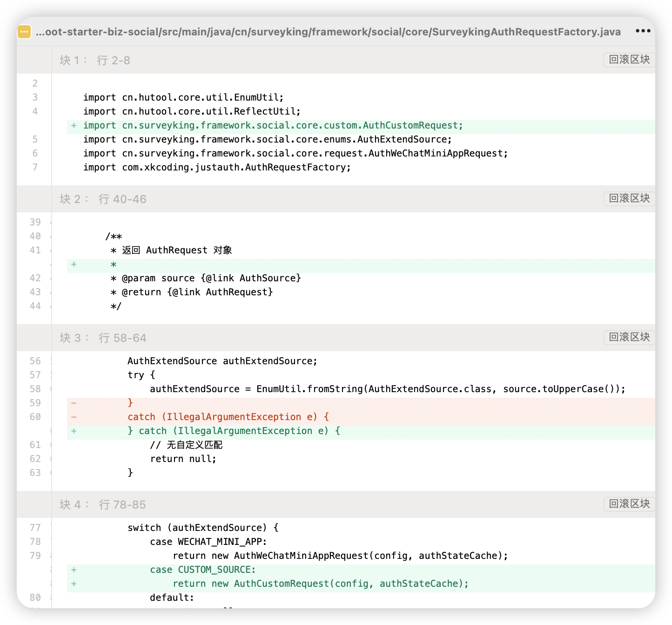The width and height of the screenshot is (672, 625).
Task: Click 'return new AuthWeChatMiniAppRequest' line
Action: pyautogui.click(x=340, y=556)
